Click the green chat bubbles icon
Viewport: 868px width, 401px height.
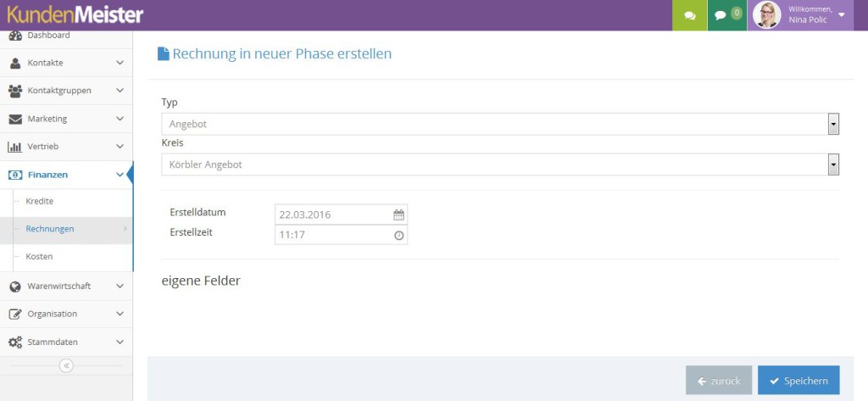click(690, 15)
